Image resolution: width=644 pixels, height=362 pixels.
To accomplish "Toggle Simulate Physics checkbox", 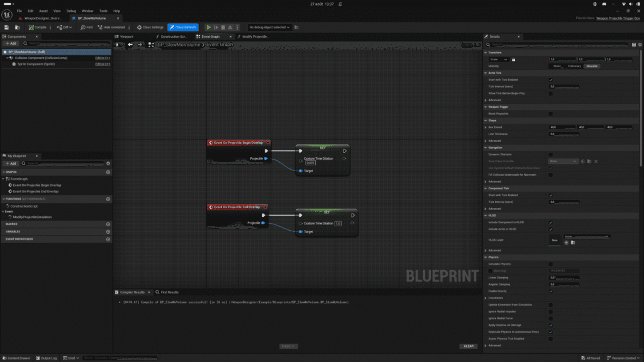I will coord(550,265).
